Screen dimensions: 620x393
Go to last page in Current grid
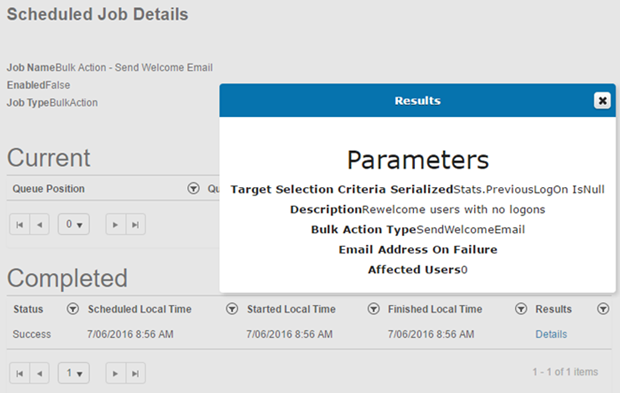136,225
